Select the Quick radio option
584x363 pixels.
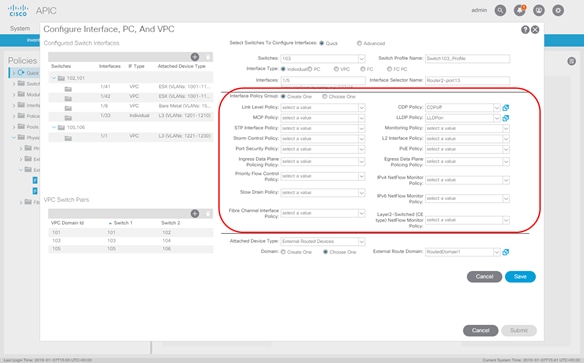click(x=321, y=43)
